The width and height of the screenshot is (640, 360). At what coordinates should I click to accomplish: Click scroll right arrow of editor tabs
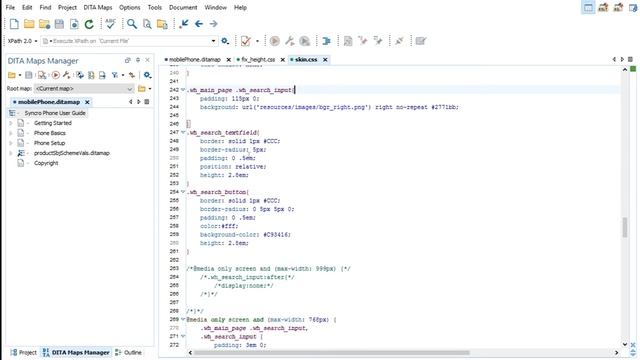point(622,60)
